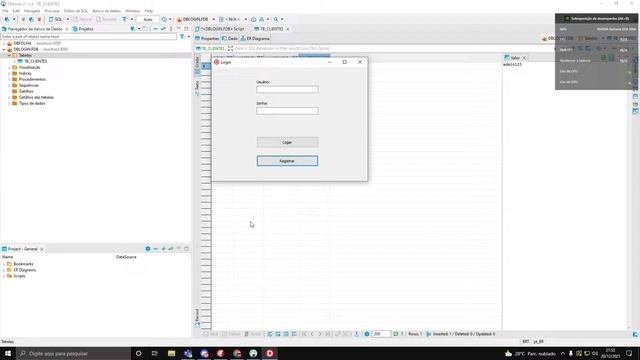
Task: Select ER Diagrams in project panel
Action: [x=24, y=270]
